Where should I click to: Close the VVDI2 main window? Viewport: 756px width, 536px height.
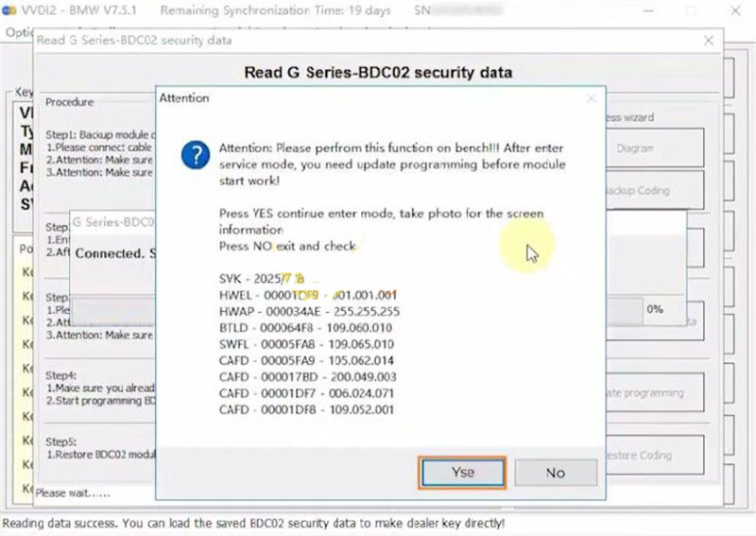click(x=735, y=10)
